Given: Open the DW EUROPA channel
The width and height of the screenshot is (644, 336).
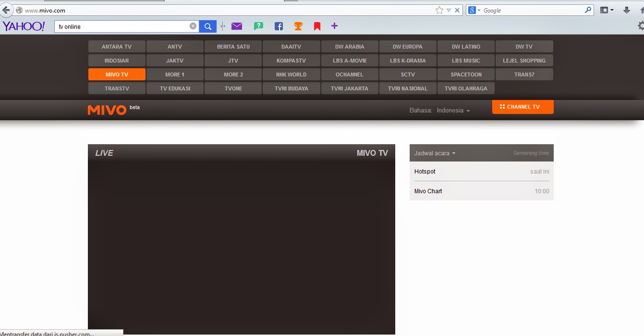Looking at the screenshot, I should tap(408, 47).
